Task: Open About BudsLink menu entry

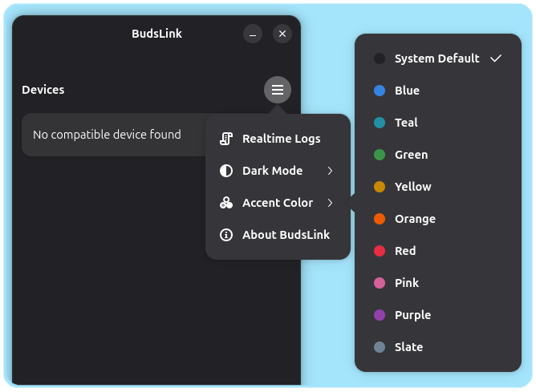Action: tap(286, 235)
